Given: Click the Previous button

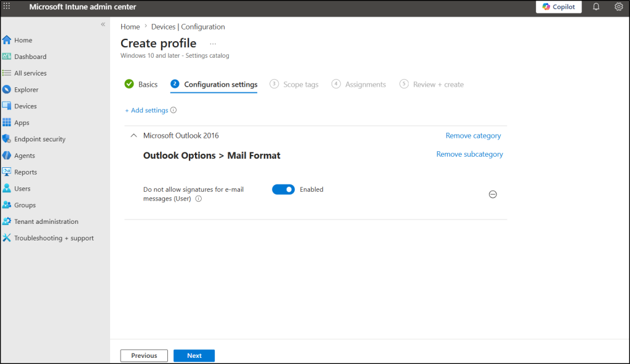Looking at the screenshot, I should tap(144, 355).
